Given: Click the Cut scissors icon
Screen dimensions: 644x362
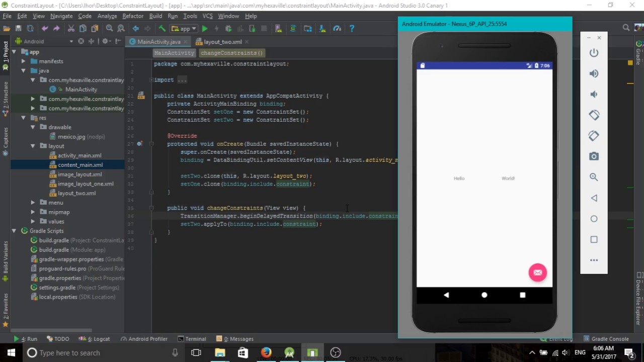Looking at the screenshot, I should click(x=71, y=29).
